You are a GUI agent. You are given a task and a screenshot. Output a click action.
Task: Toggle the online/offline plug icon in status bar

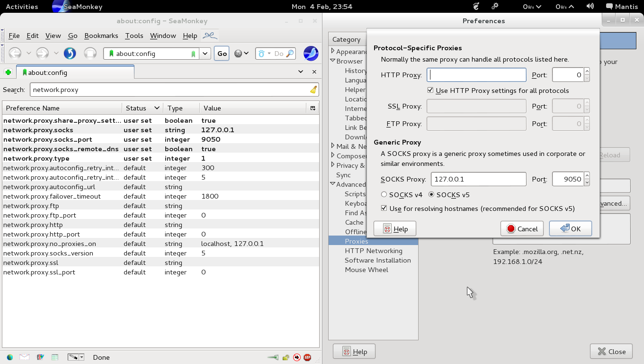click(273, 357)
